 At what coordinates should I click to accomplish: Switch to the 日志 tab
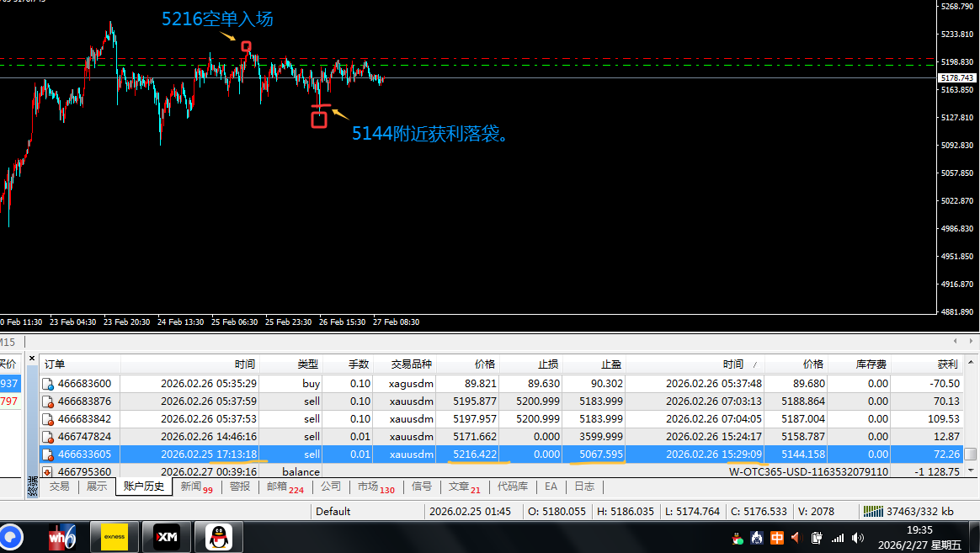(584, 487)
